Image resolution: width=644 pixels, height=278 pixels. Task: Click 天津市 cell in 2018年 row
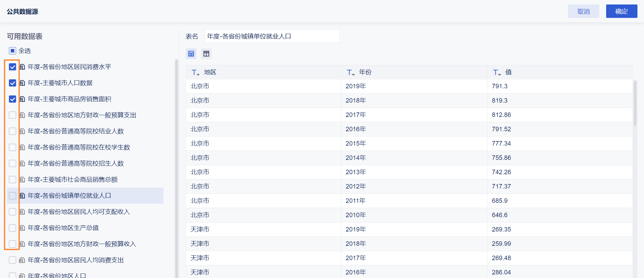[x=200, y=244]
